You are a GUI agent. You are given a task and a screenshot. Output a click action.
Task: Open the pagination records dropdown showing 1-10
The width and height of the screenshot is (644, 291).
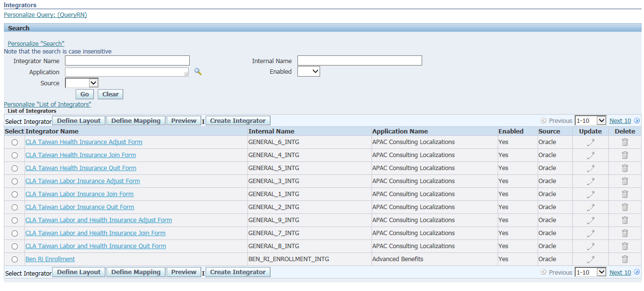click(x=591, y=120)
